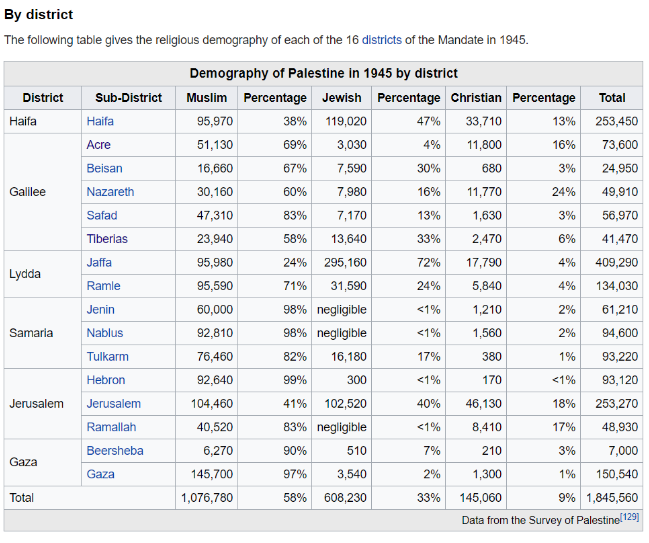Open the Tiberias sub-district link
Viewport: 649px width, 543px height.
click(107, 239)
